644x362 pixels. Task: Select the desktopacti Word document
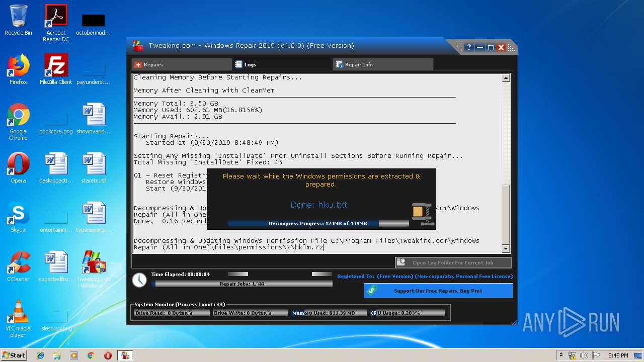coord(56,168)
